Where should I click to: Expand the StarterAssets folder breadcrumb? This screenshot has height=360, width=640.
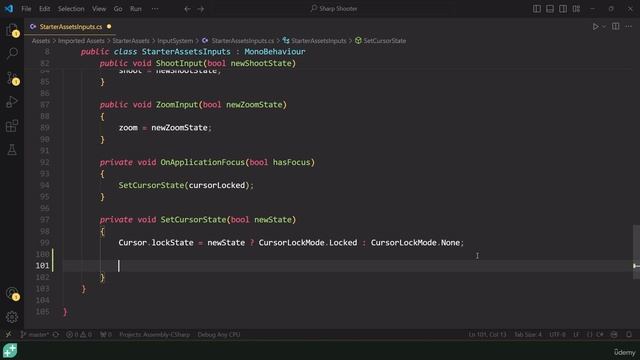click(x=131, y=41)
